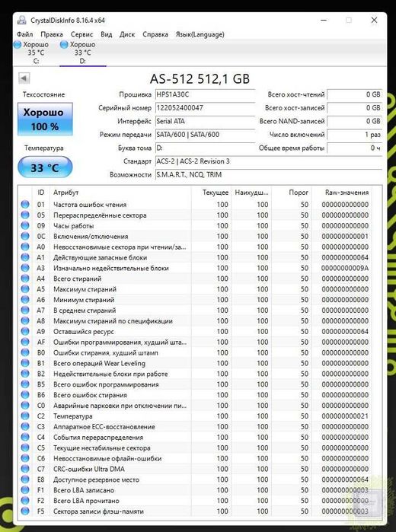Click the Стандарт field ACS-2 Revision 3
This screenshot has width=396, height=532.
click(269, 161)
